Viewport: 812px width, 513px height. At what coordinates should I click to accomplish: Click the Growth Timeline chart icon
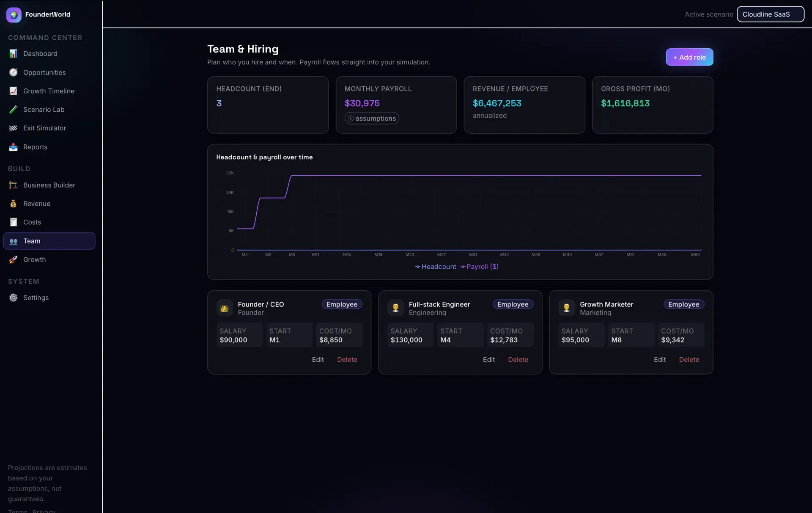tap(14, 91)
